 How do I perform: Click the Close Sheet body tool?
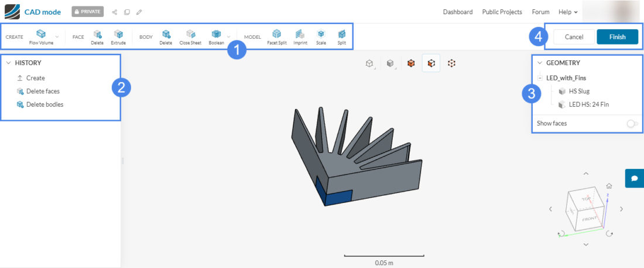pos(190,36)
